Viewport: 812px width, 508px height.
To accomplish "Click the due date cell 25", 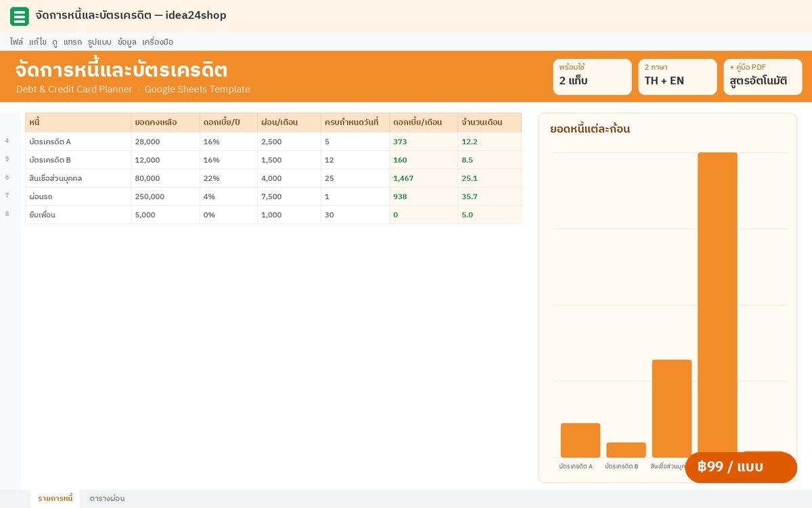I will [355, 178].
